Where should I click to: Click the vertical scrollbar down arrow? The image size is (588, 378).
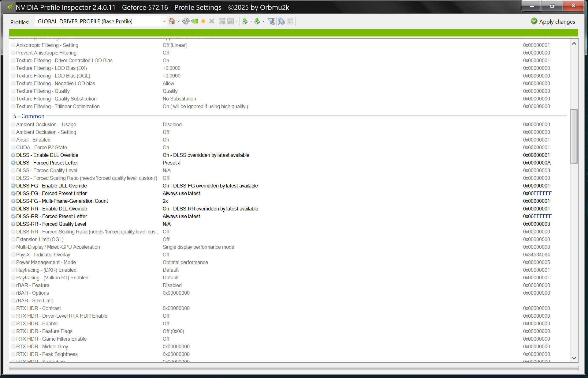point(574,358)
